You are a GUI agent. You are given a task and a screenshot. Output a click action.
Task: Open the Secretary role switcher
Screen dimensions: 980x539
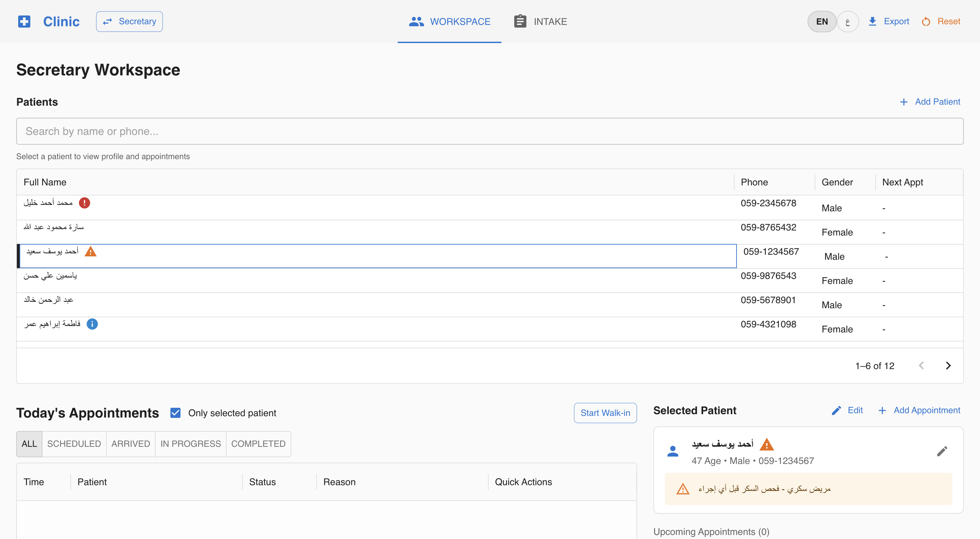click(x=129, y=21)
